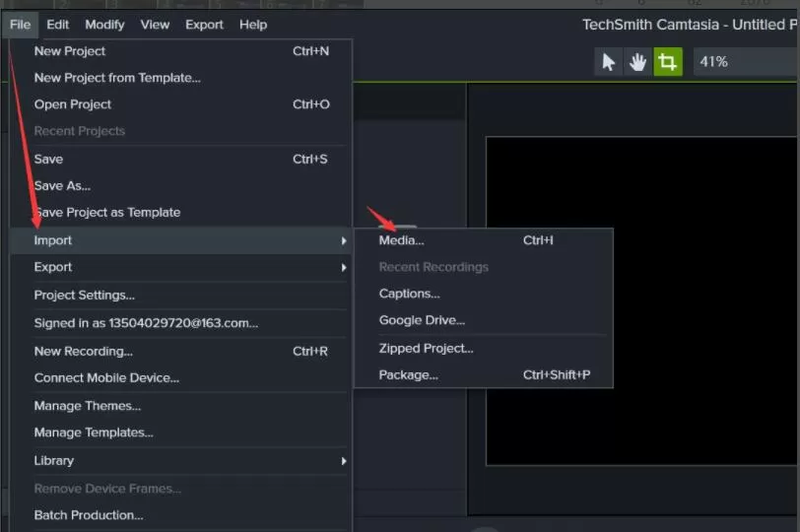This screenshot has height=532, width=800.
Task: Import from Google Drive...
Action: 484,320
